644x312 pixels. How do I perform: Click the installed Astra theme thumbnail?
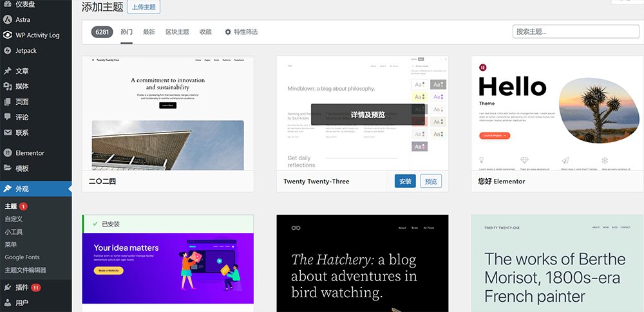pyautogui.click(x=168, y=269)
